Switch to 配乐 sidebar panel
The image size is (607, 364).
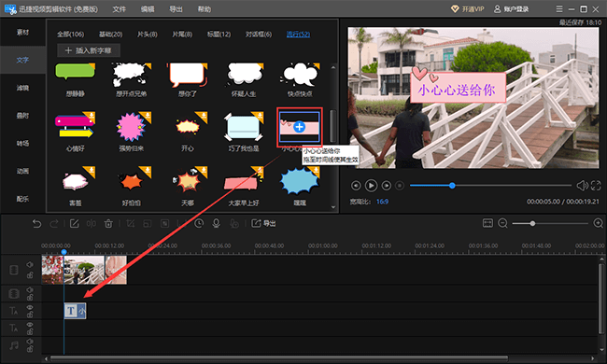(x=22, y=199)
